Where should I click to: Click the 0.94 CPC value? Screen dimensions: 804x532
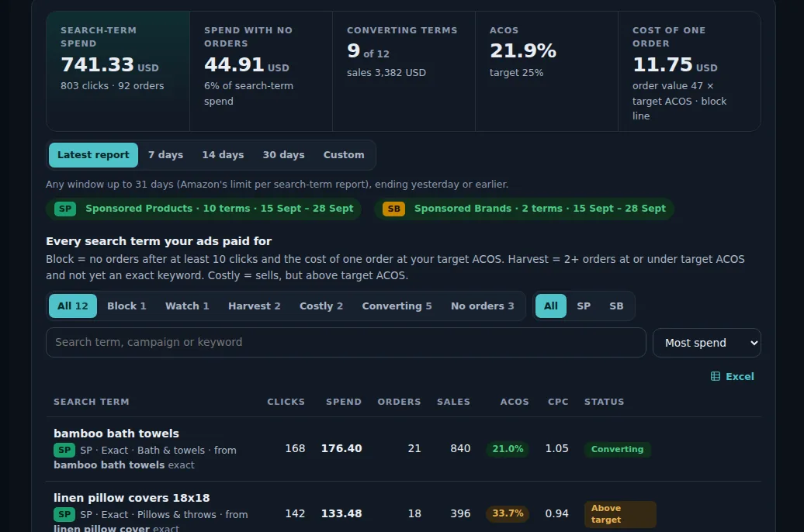(x=557, y=513)
